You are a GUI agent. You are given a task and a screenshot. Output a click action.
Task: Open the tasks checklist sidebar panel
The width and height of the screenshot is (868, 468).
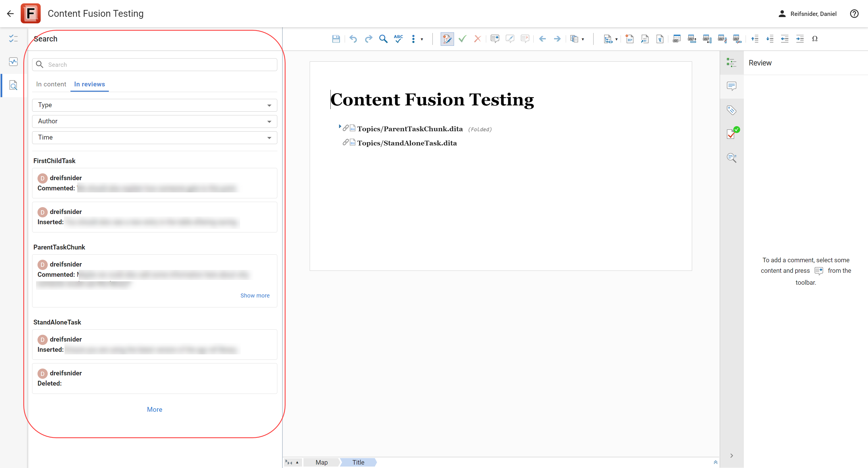coord(13,39)
